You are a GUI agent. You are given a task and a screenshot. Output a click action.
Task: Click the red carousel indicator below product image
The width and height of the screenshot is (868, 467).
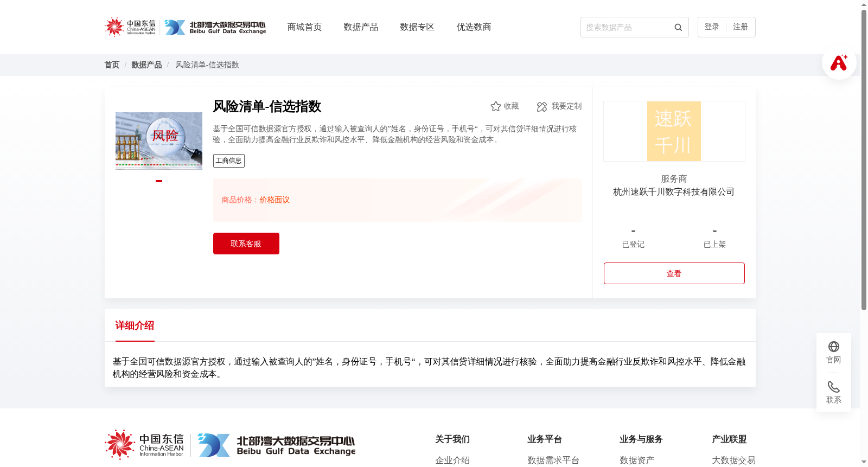[159, 181]
